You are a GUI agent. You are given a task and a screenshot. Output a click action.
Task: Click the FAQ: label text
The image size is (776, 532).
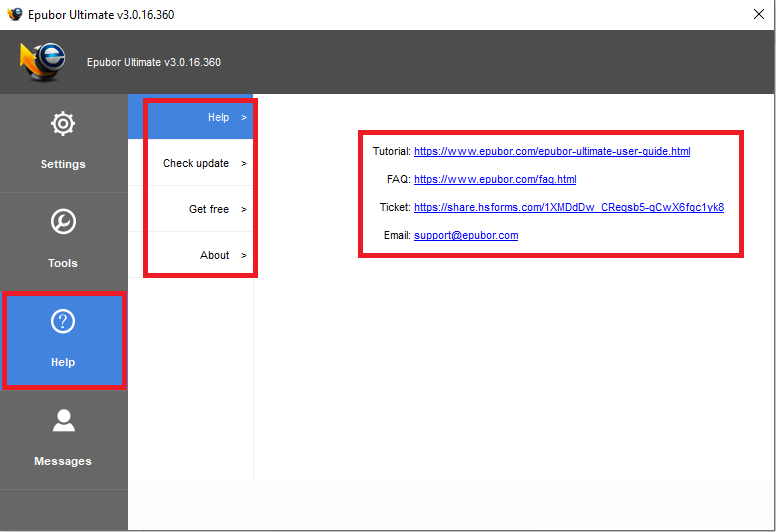399,179
